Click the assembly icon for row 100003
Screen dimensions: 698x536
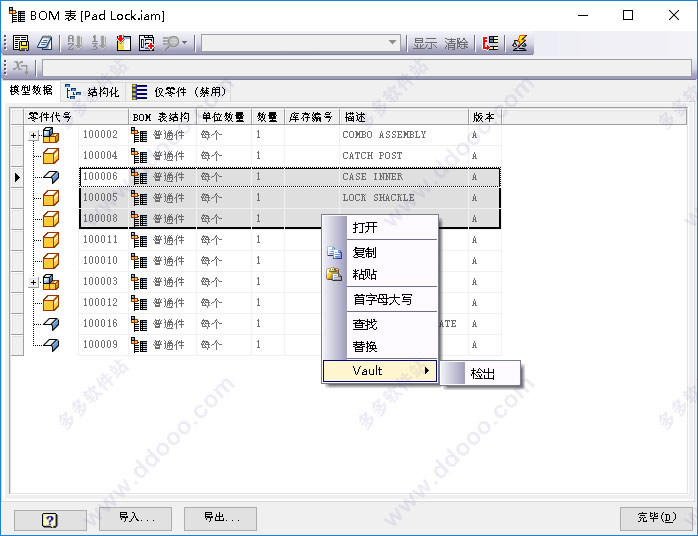[51, 282]
